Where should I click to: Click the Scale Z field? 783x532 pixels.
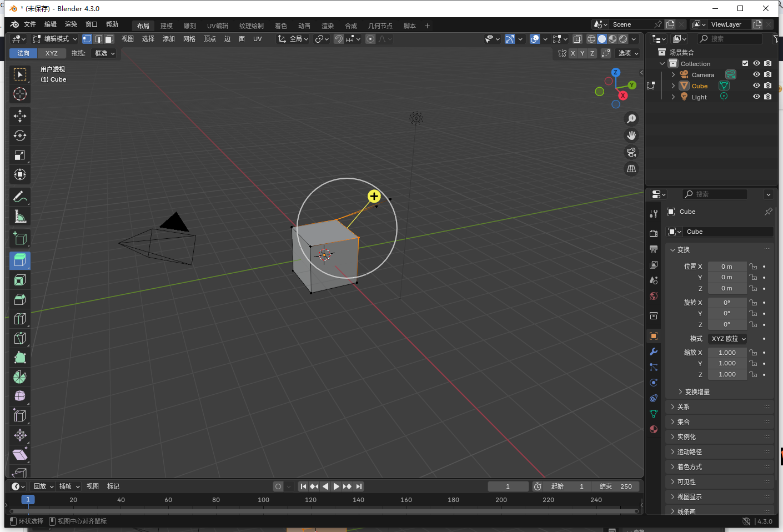tap(727, 374)
